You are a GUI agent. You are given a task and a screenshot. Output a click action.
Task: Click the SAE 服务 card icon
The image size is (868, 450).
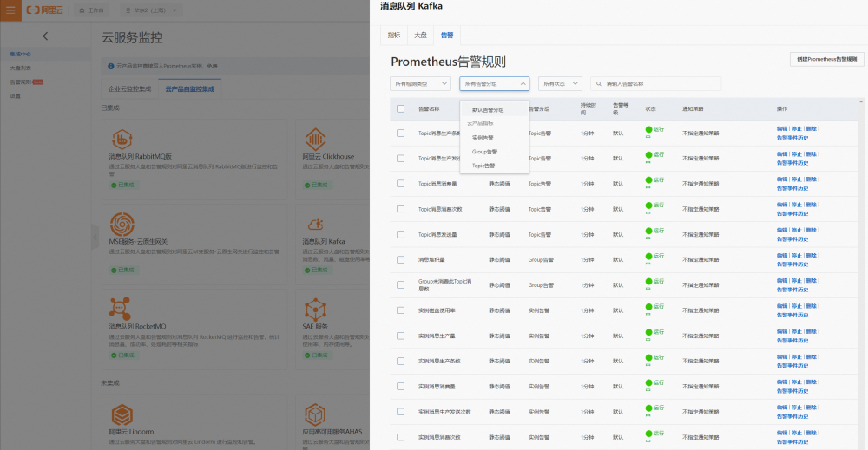click(315, 309)
